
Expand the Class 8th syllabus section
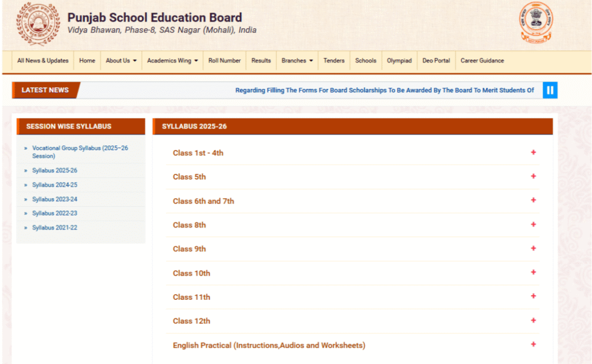(353, 225)
